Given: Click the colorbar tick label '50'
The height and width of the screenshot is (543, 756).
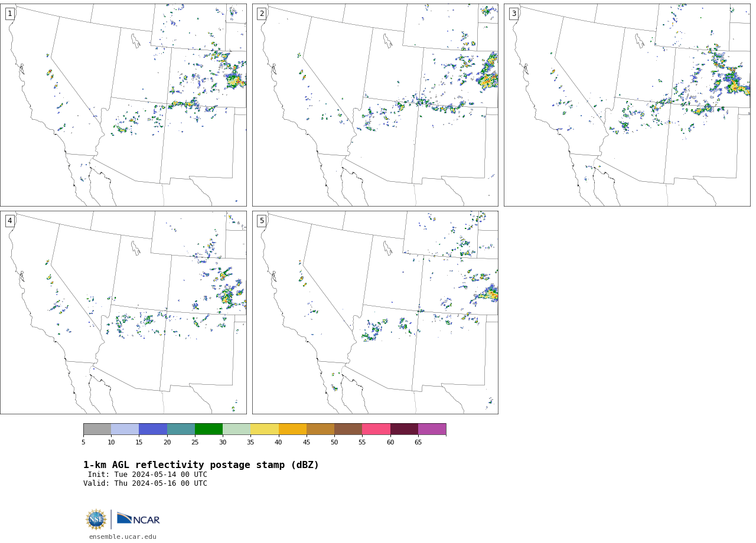Looking at the screenshot, I should tap(334, 443).
